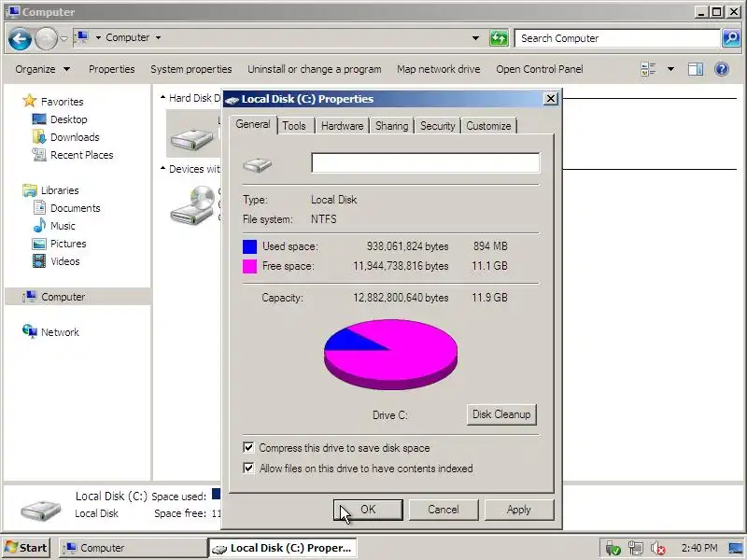Viewport: 747px width, 560px height.
Task: Click the network tray icon
Action: point(636,549)
